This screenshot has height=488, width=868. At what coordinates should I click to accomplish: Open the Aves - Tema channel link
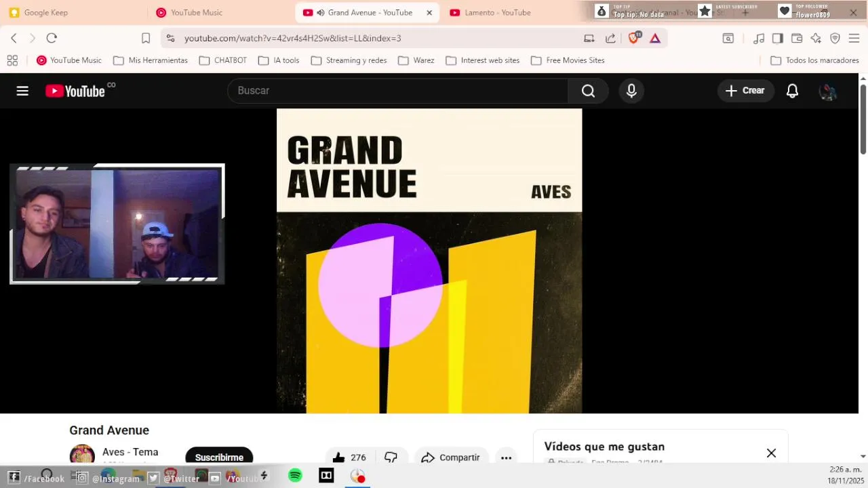point(130,452)
